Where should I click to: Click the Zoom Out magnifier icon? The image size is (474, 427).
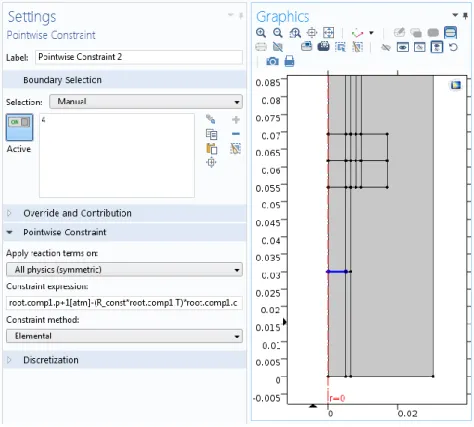click(x=278, y=33)
